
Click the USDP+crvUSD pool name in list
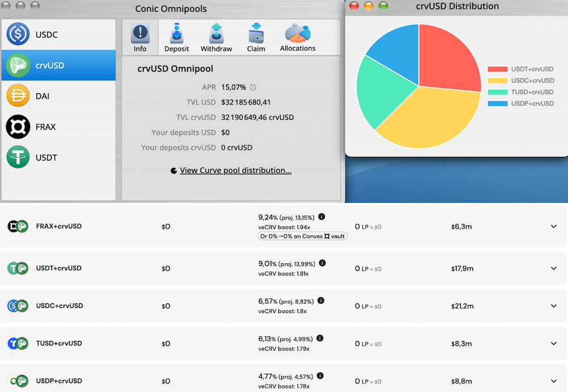pos(59,381)
